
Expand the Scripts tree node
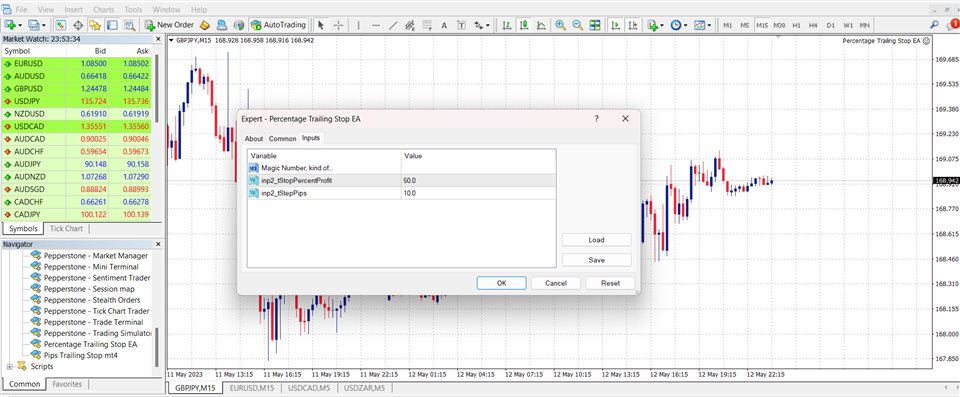(10, 366)
